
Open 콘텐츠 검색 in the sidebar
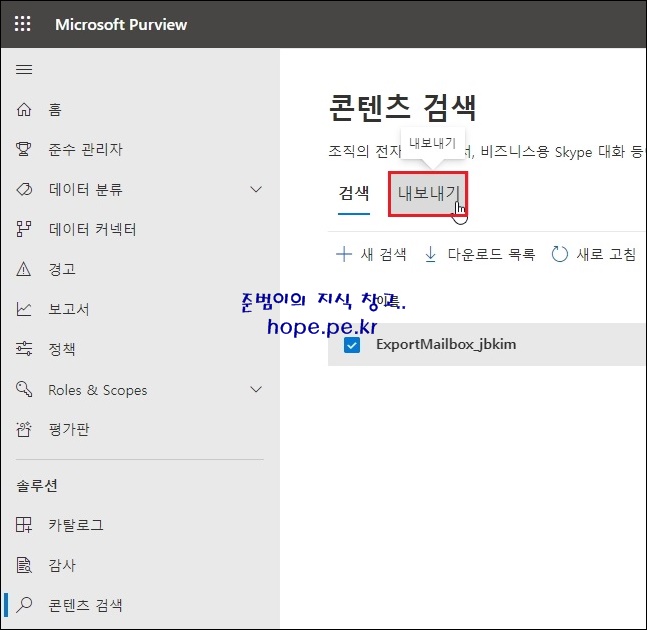pos(140,605)
